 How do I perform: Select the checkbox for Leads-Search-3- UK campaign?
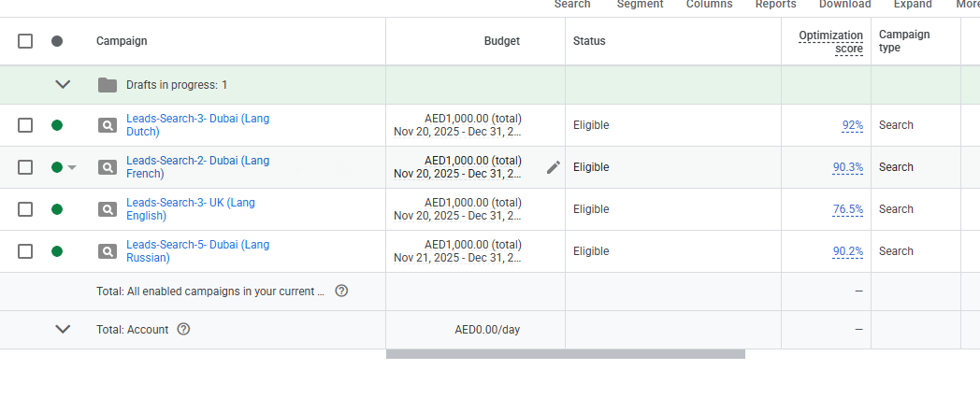point(25,209)
